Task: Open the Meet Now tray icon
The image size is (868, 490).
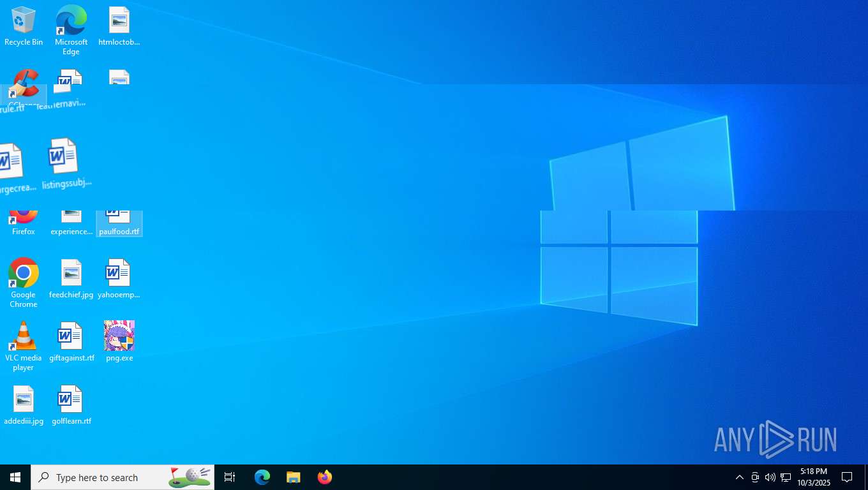Action: tap(755, 477)
